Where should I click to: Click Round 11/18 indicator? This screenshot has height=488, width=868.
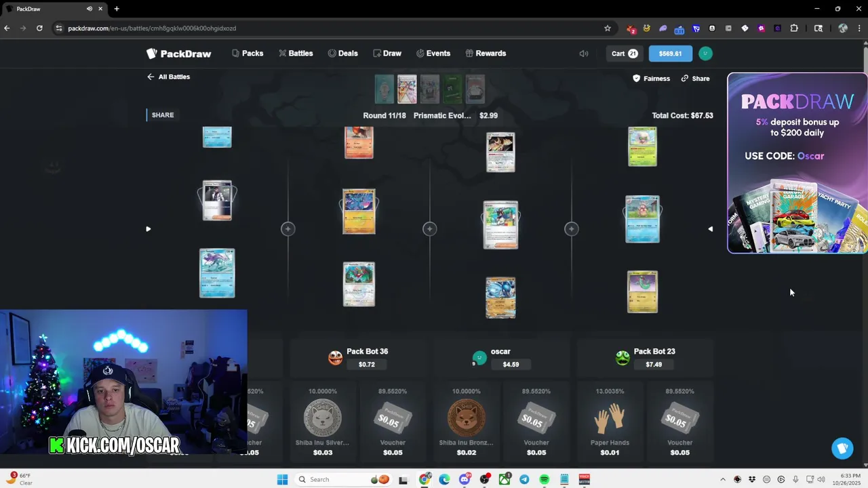pos(384,116)
